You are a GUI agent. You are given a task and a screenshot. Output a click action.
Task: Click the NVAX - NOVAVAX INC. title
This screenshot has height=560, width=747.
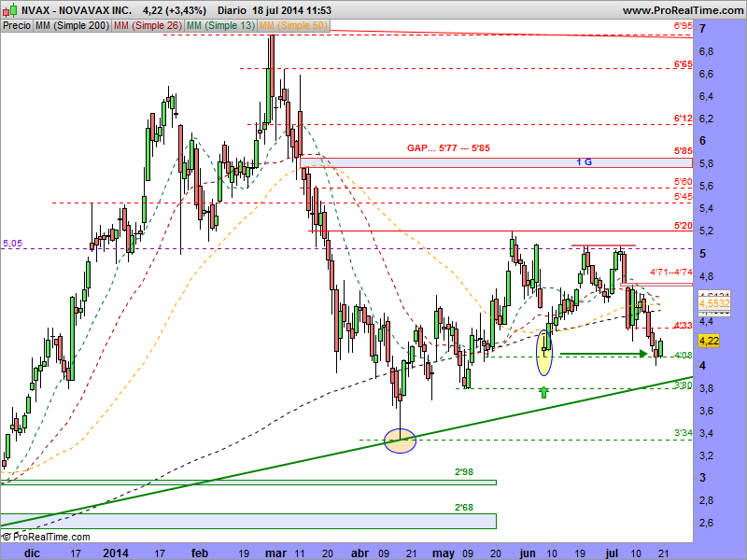pos(77,10)
